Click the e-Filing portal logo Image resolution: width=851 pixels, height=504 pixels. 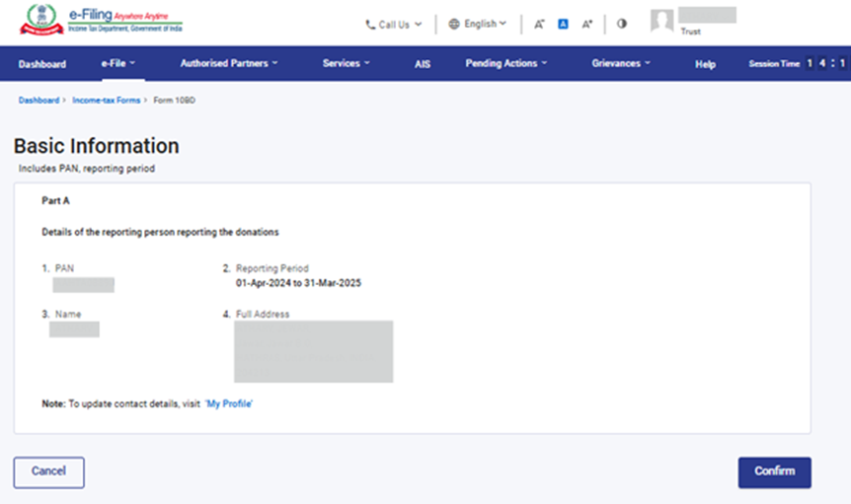101,24
